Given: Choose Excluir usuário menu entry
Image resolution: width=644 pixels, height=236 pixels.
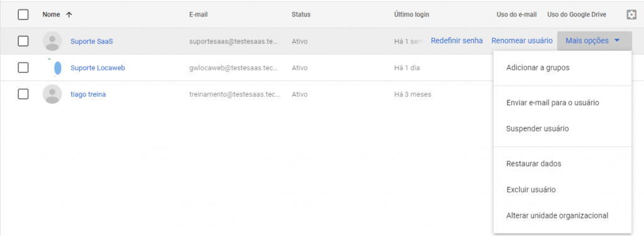Looking at the screenshot, I should 531,190.
